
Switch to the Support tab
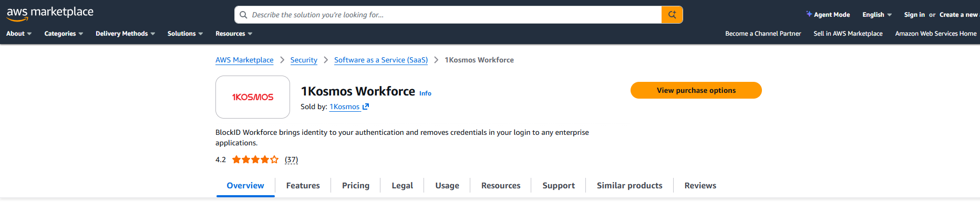point(559,186)
